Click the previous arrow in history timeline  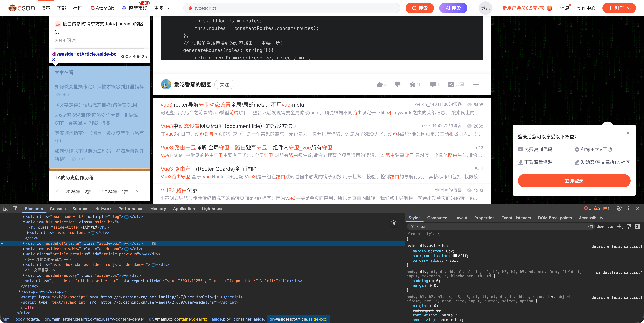[x=57, y=192]
